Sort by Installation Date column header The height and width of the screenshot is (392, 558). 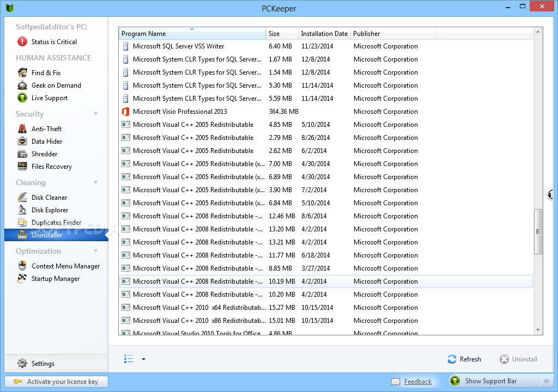(x=324, y=33)
